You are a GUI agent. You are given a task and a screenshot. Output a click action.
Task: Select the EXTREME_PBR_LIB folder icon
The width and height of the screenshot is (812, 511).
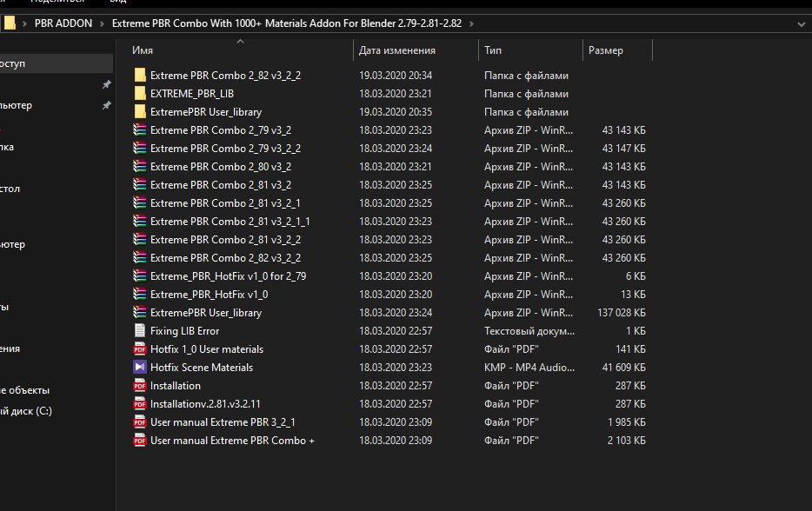click(x=140, y=93)
